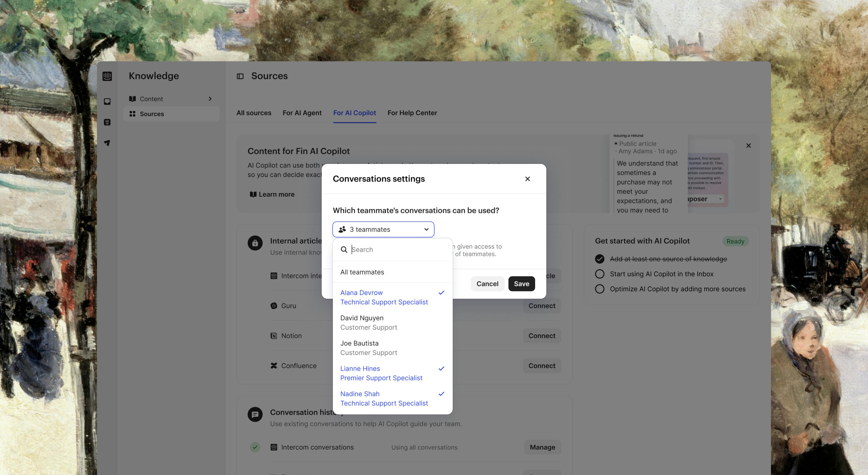
Task: Connect the Guru source
Action: 542,306
